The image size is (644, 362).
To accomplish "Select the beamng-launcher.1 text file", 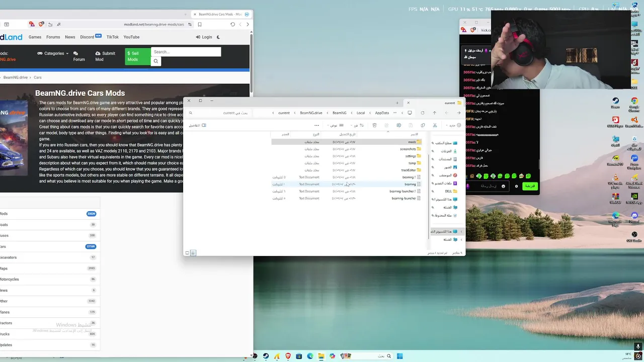I will point(347,191).
